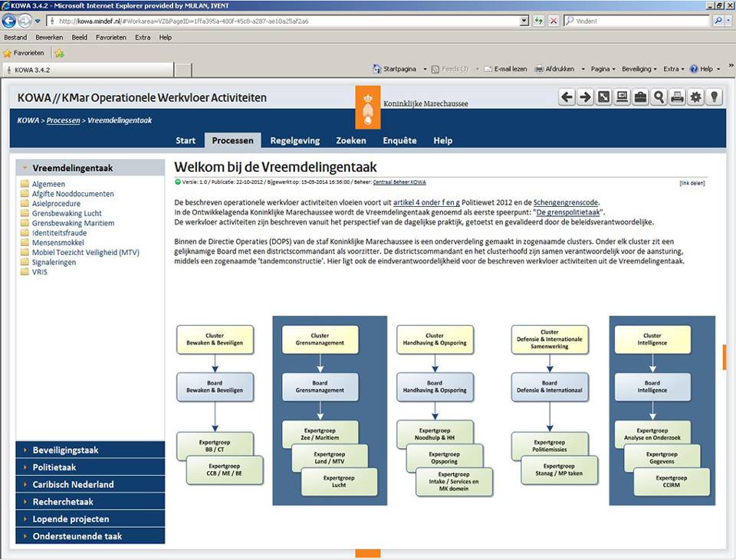736x560 pixels.
Task: Switch to the Regelgeving tab
Action: coord(295,140)
